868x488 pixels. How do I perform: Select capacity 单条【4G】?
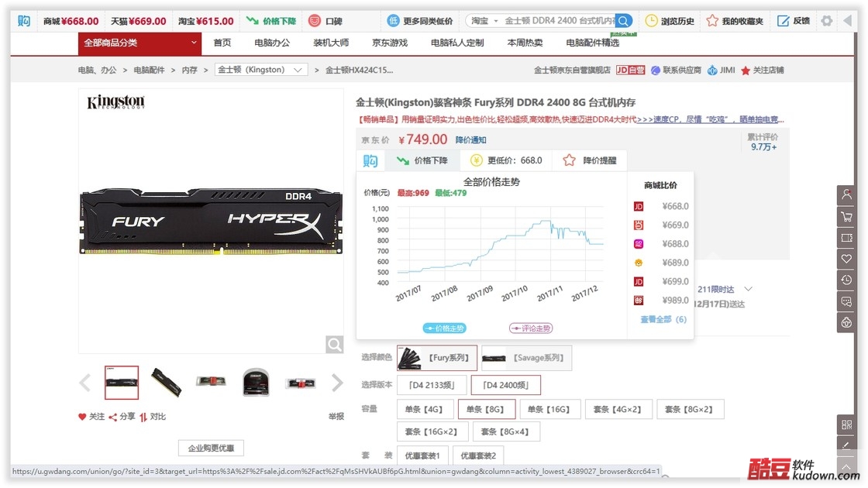425,410
